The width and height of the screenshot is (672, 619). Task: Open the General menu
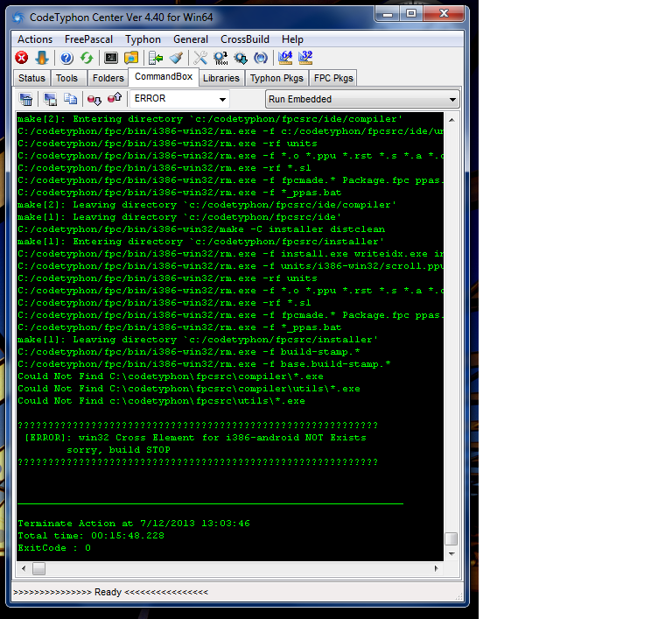point(190,39)
